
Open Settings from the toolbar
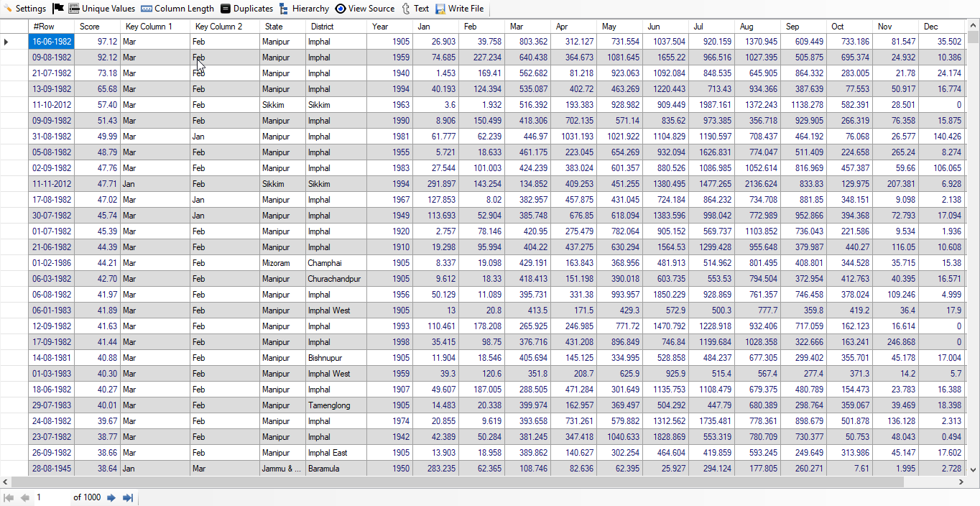pyautogui.click(x=24, y=9)
